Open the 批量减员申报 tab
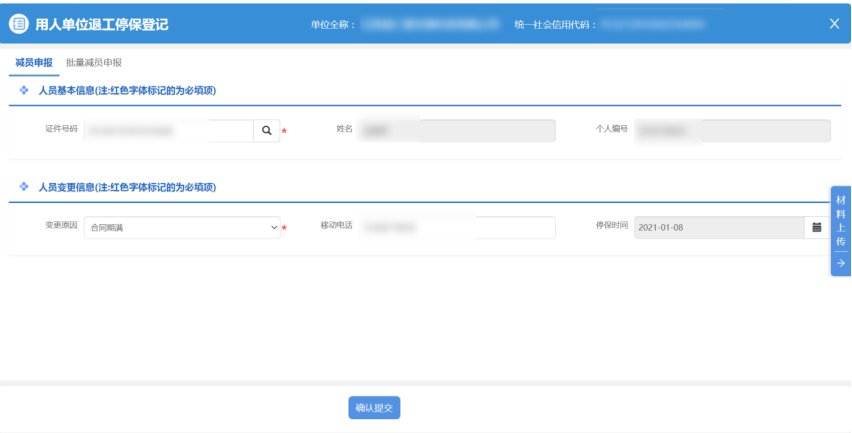Image resolution: width=852 pixels, height=433 pixels. pyautogui.click(x=94, y=62)
